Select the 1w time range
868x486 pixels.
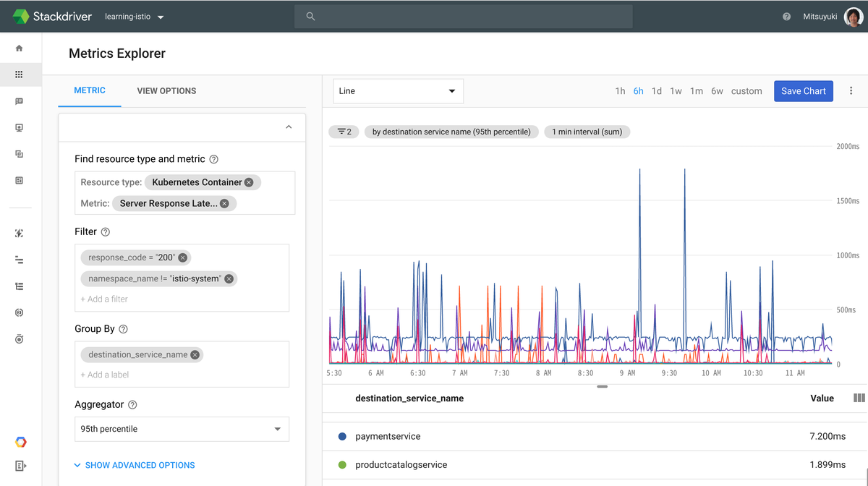676,91
